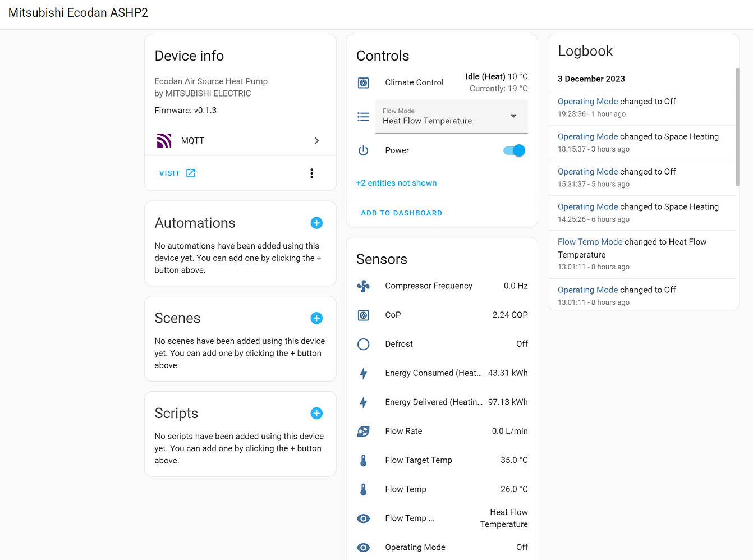Click ADD TO DASHBOARD button
The width and height of the screenshot is (753, 560).
(401, 213)
